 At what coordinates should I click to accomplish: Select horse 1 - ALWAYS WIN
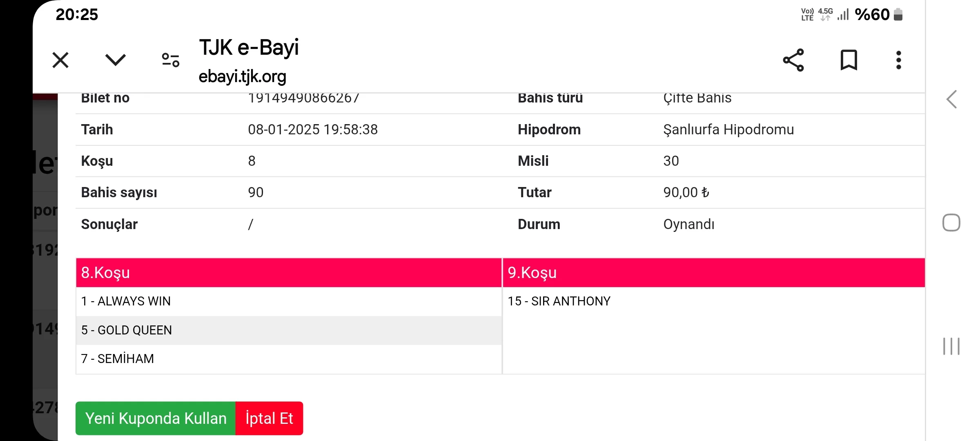[x=126, y=301]
